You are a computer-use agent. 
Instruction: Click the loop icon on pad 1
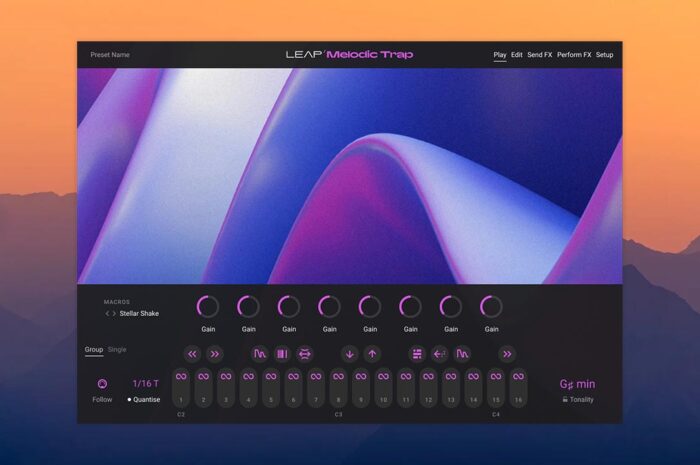181,377
